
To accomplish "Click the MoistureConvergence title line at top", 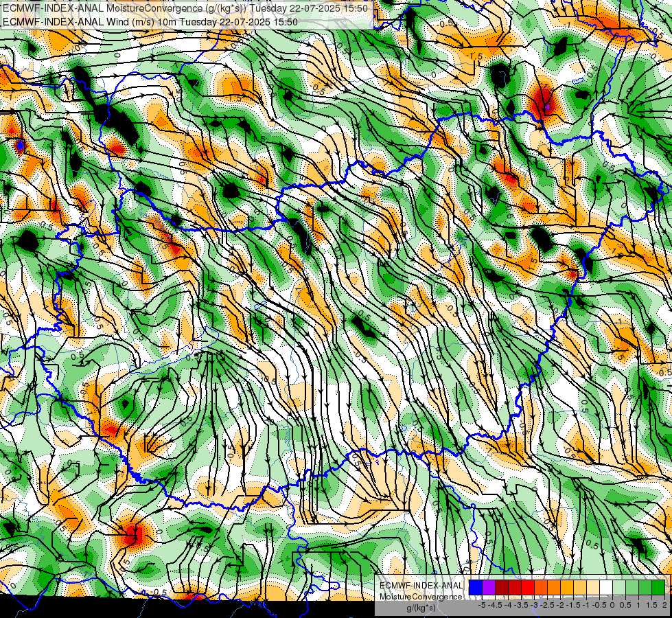I will coord(185,8).
